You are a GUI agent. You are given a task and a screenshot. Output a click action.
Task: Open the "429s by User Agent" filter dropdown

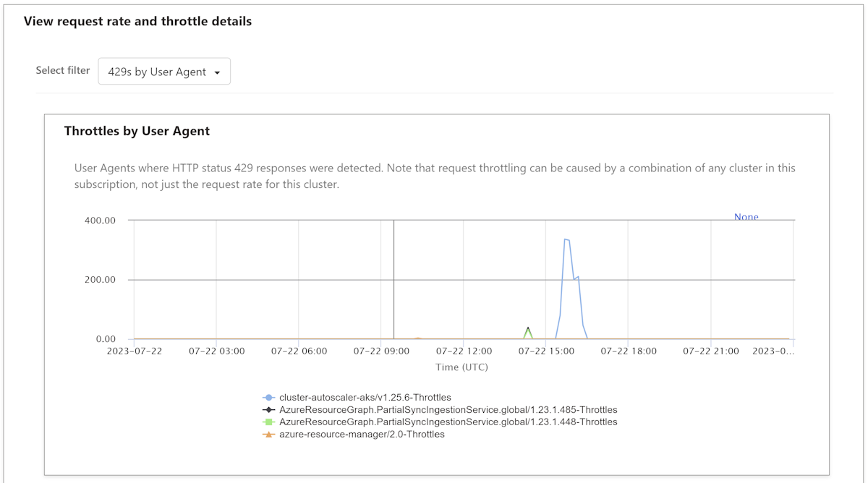164,72
